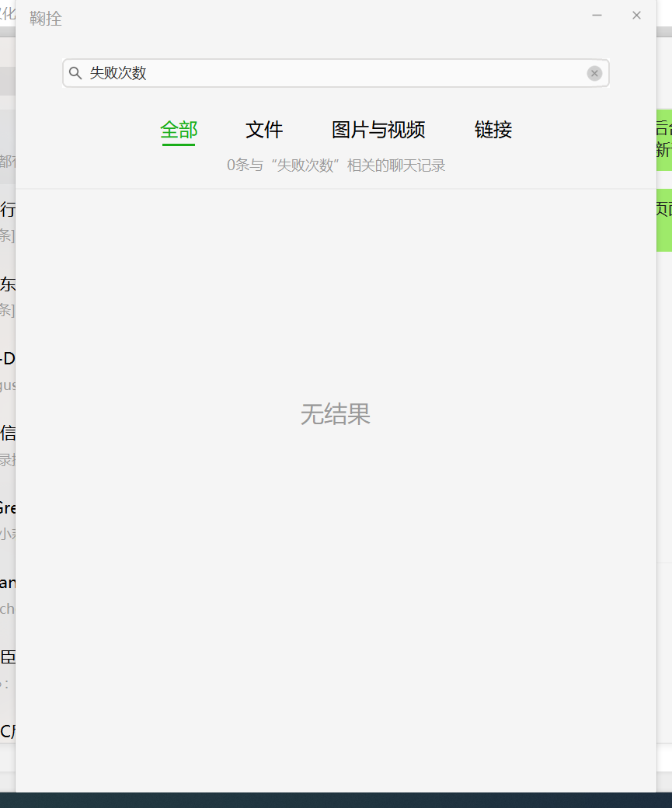Click the search field containing 失败次数
The height and width of the screenshot is (808, 672).
coord(336,73)
